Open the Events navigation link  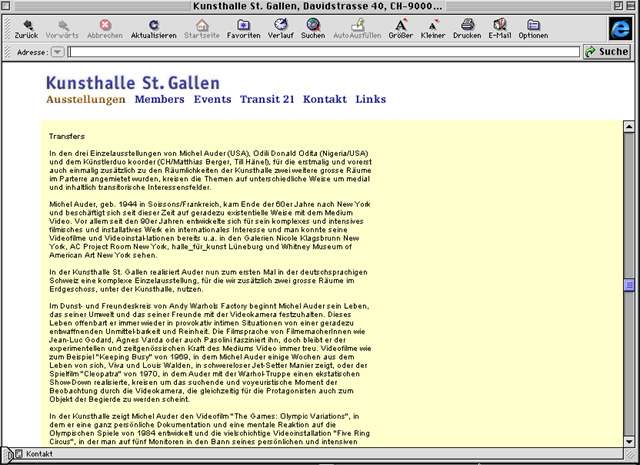point(212,100)
